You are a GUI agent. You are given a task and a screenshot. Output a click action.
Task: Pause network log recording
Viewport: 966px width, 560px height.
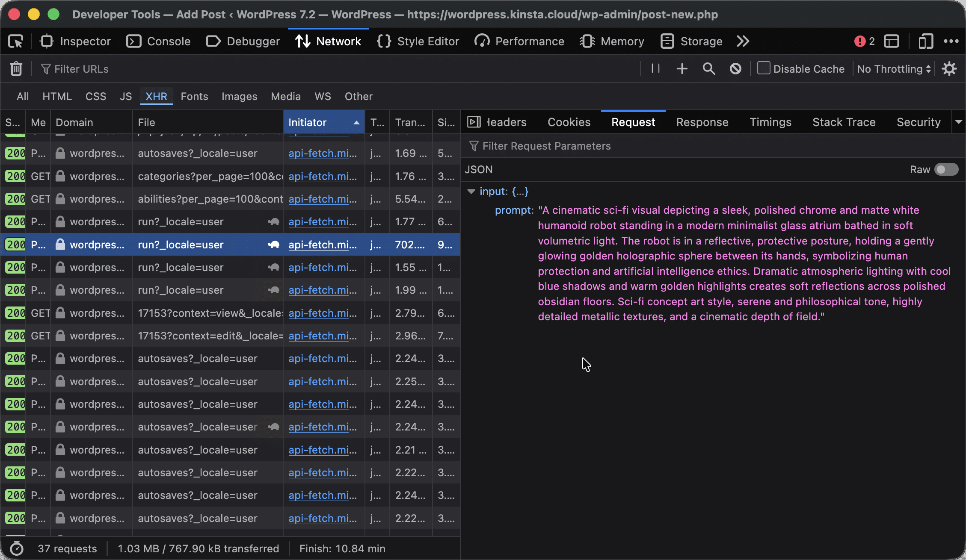click(x=655, y=68)
